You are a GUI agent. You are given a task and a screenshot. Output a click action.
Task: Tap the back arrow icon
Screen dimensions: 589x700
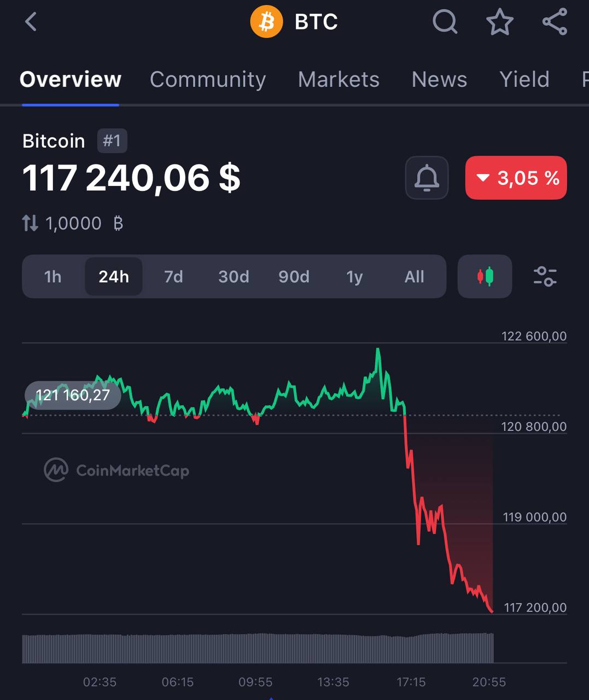[x=31, y=22]
